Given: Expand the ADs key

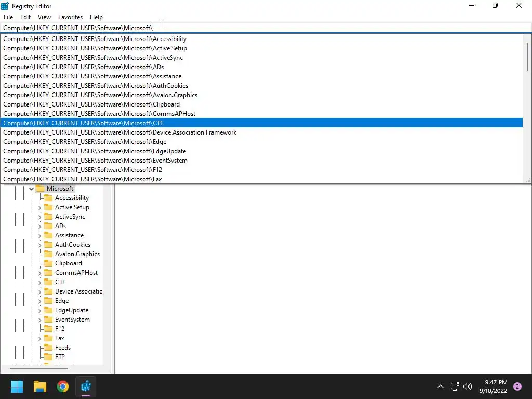Looking at the screenshot, I should coord(39,226).
